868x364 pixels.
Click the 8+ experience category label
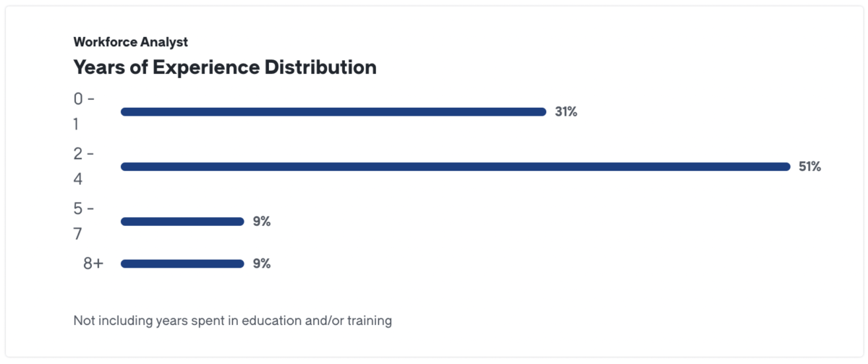tap(93, 263)
